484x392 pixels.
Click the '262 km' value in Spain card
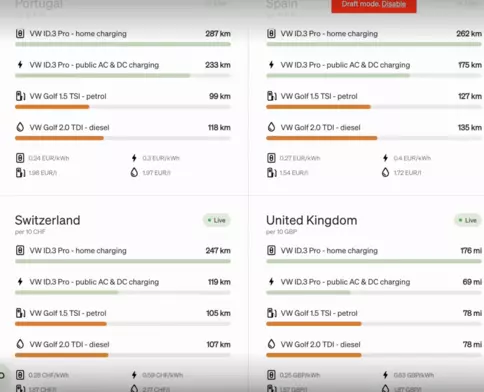pos(469,34)
